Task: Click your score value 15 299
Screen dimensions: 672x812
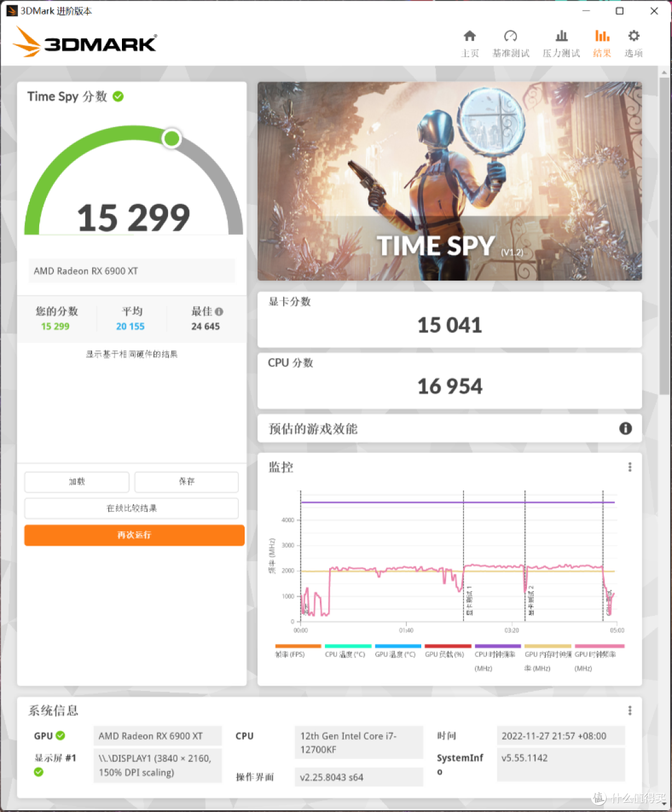Action: pos(55,327)
